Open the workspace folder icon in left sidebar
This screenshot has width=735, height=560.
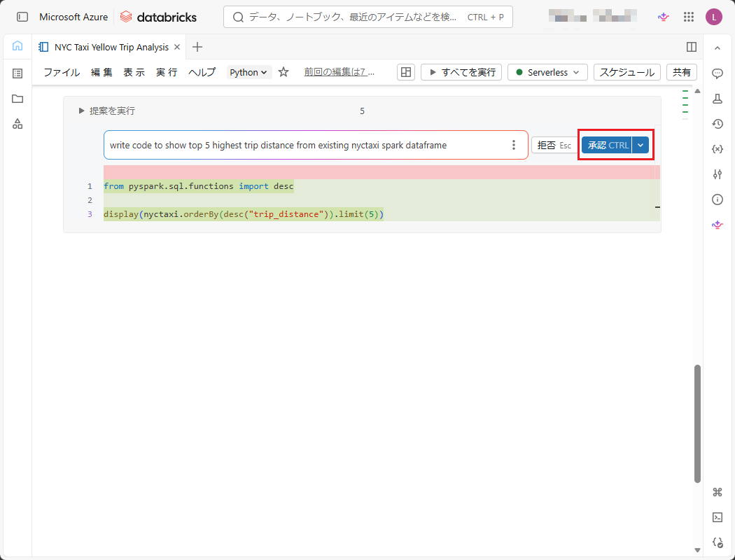coord(17,99)
